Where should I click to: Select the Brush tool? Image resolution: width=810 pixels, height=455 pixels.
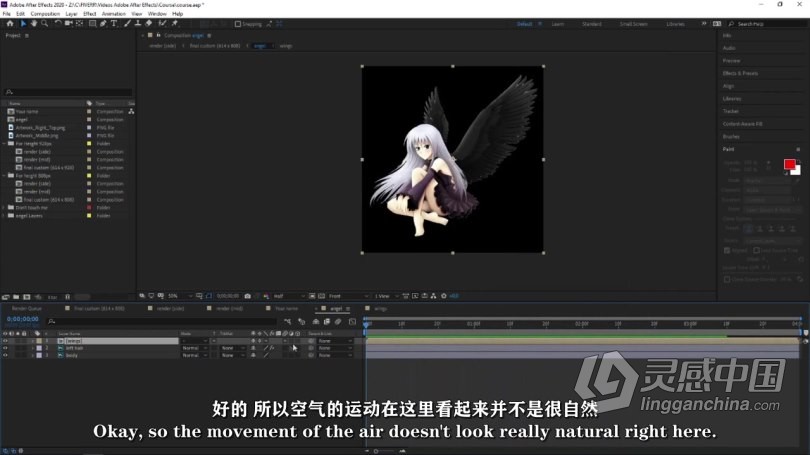[127, 24]
